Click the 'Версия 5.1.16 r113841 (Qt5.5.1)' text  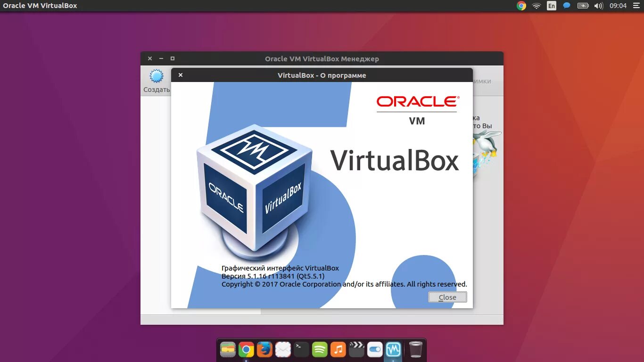coord(273,276)
